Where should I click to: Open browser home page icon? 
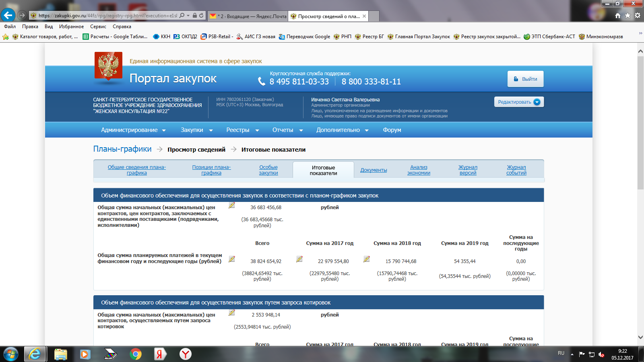(x=618, y=15)
